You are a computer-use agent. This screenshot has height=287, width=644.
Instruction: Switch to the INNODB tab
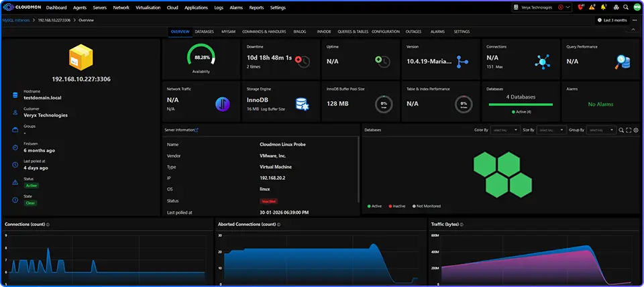(324, 32)
